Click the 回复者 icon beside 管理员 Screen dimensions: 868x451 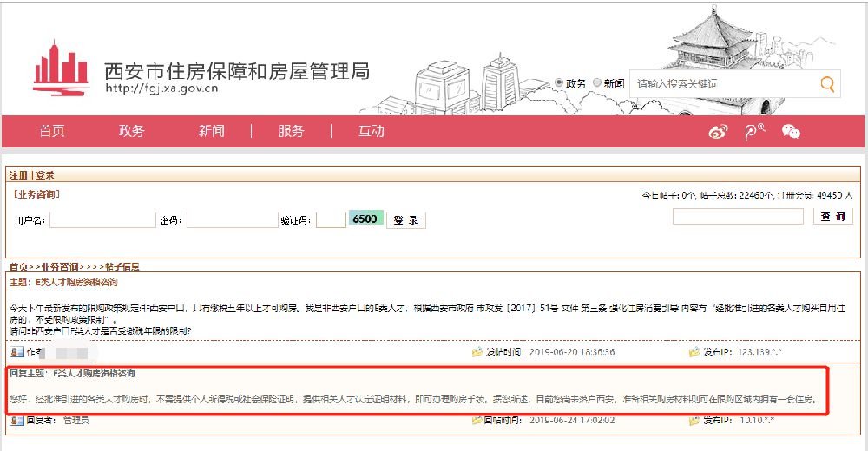pyautogui.click(x=16, y=420)
